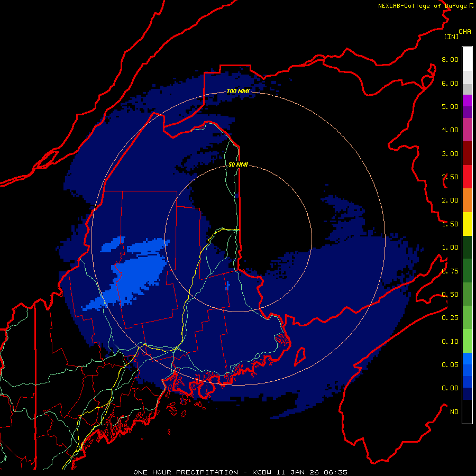Click the bright purple legend color block
This screenshot has height=476, width=476.
pos(467,100)
